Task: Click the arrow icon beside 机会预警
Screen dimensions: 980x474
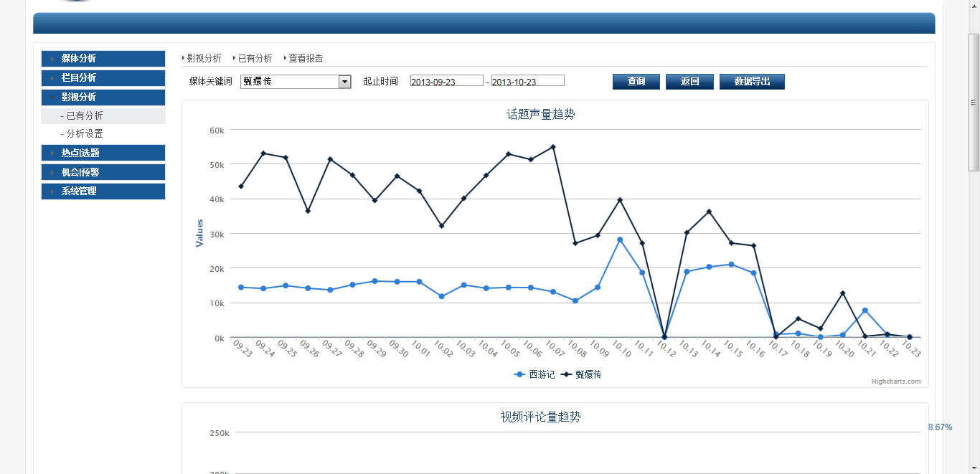Action: pyautogui.click(x=52, y=173)
